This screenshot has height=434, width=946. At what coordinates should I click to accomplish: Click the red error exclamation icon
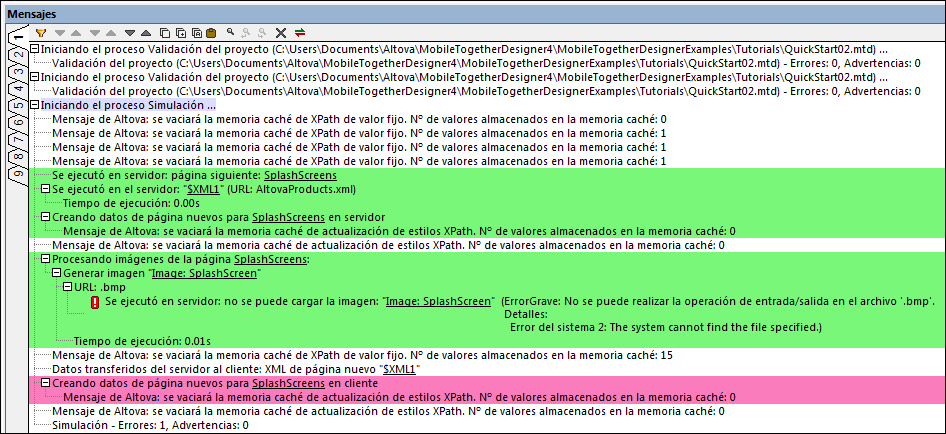coord(94,302)
